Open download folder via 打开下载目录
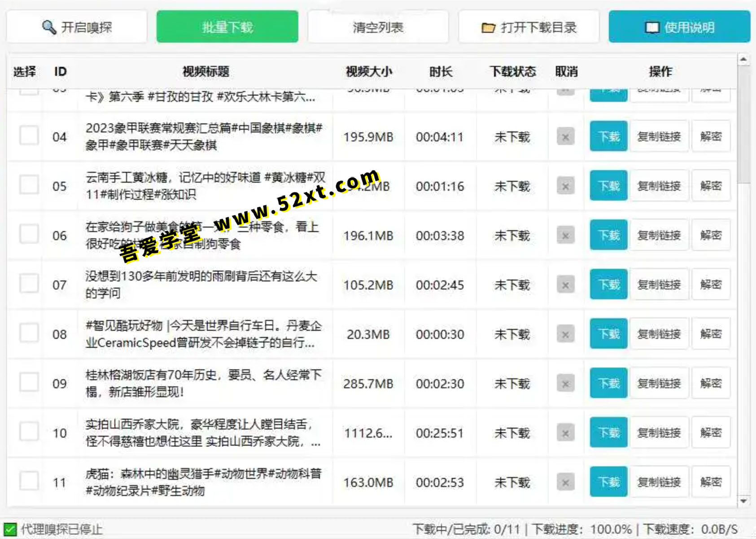This screenshot has width=756, height=539. coord(529,27)
